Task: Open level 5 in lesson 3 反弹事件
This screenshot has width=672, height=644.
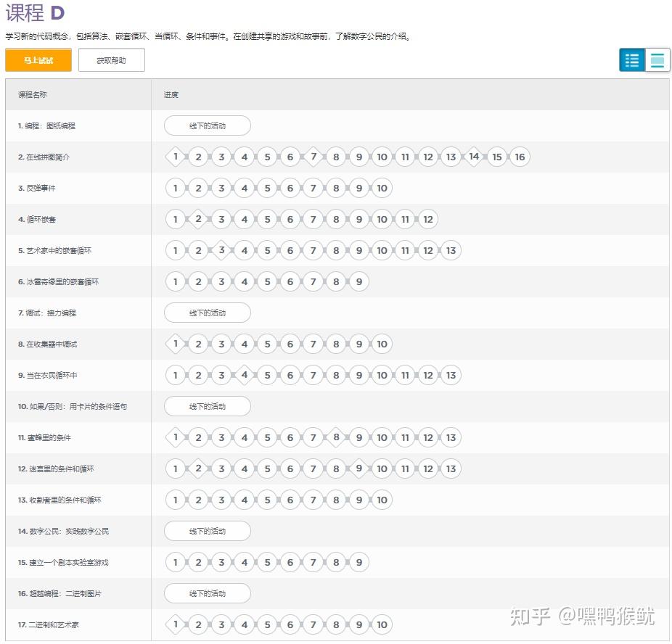Action: [x=268, y=188]
